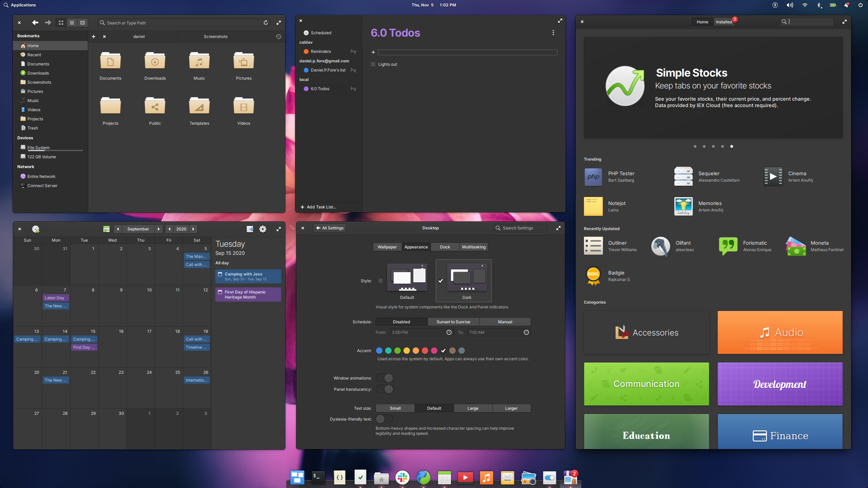Expand the Wallpaper tab in Desktop settings
This screenshot has height=488, width=868.
(x=386, y=247)
